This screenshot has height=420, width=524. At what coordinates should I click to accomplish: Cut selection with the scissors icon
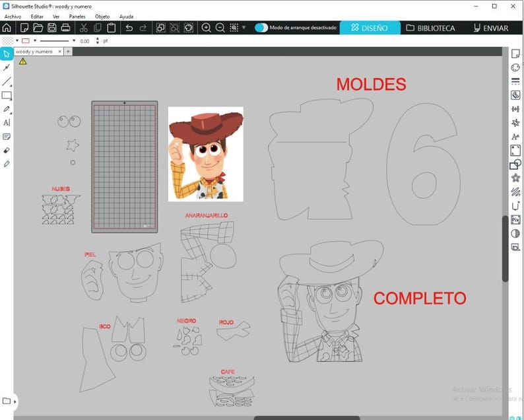84,28
